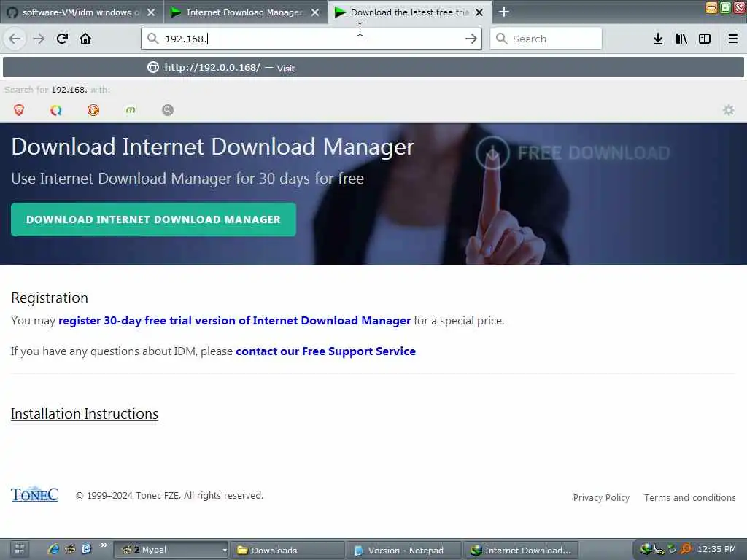Open a new browser tab
Image resolution: width=747 pixels, height=560 pixels.
[x=503, y=12]
